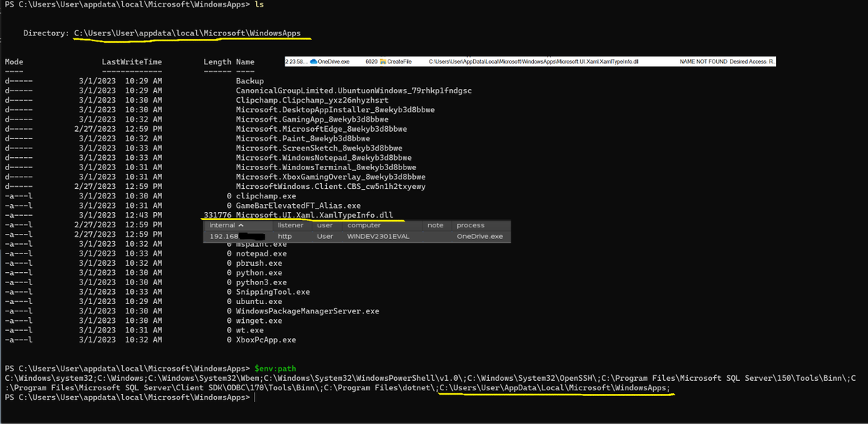Select clipchamp.exe in the directory listing
This screenshot has height=425, width=868.
click(264, 195)
